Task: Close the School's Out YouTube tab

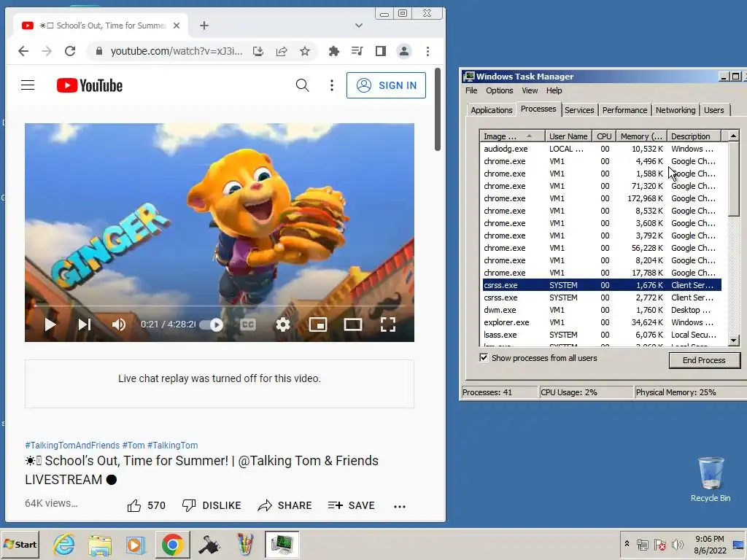Action: 177,26
